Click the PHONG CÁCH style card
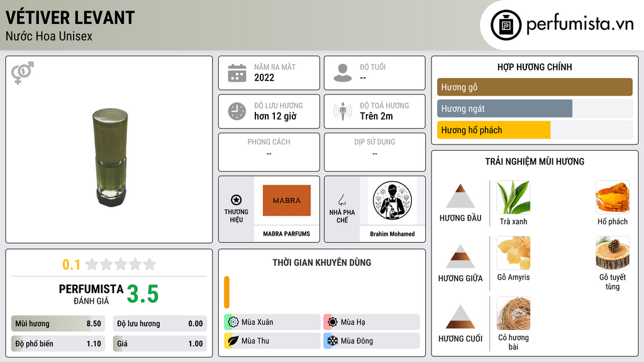 (269, 152)
